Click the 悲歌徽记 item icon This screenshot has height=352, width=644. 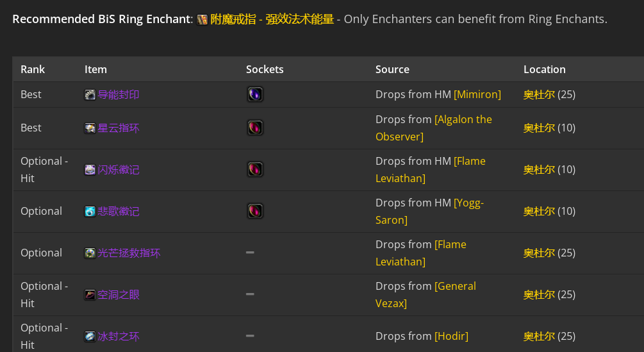[x=90, y=212]
